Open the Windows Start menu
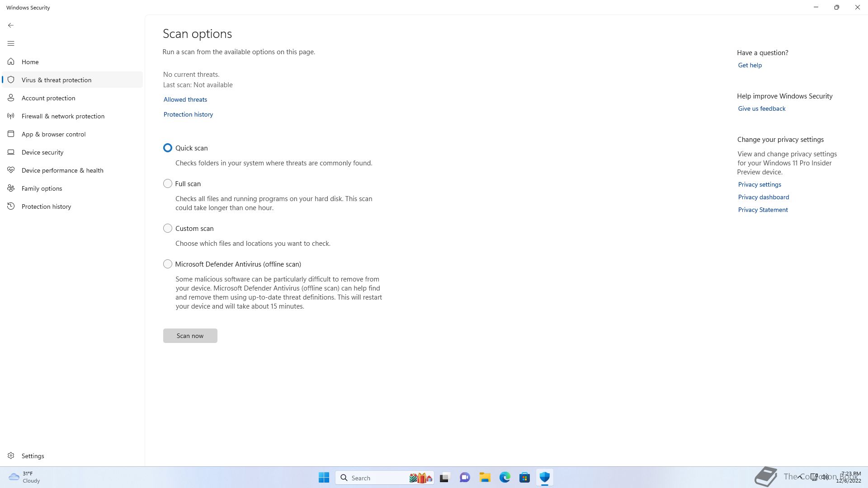Screen dimensions: 868x488 [324, 478]
